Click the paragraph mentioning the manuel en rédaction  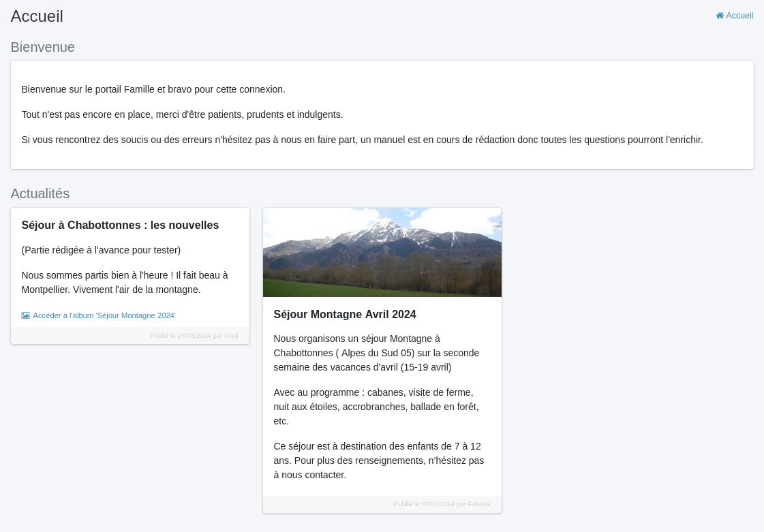pos(362,140)
